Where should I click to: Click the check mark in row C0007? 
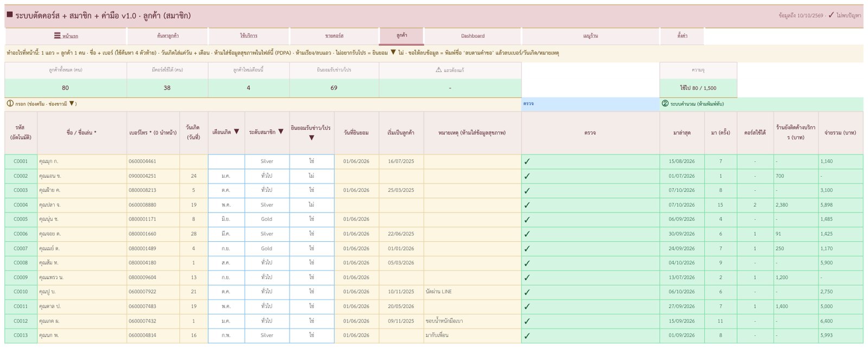[x=527, y=248]
